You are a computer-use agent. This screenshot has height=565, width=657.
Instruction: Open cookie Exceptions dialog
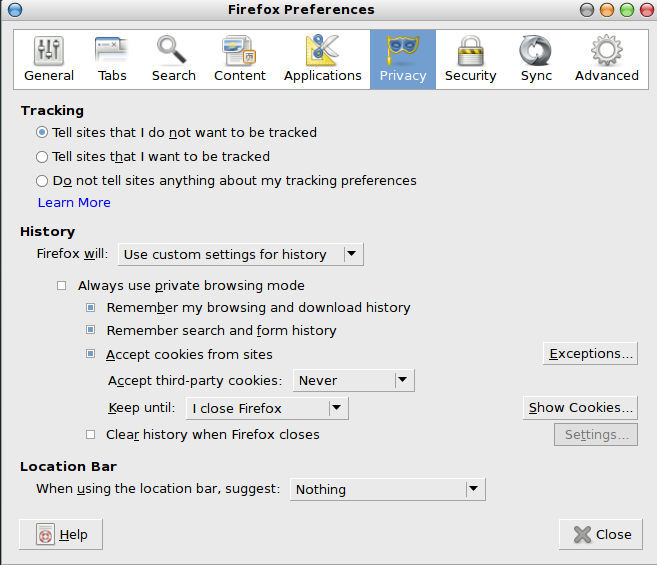tap(590, 354)
